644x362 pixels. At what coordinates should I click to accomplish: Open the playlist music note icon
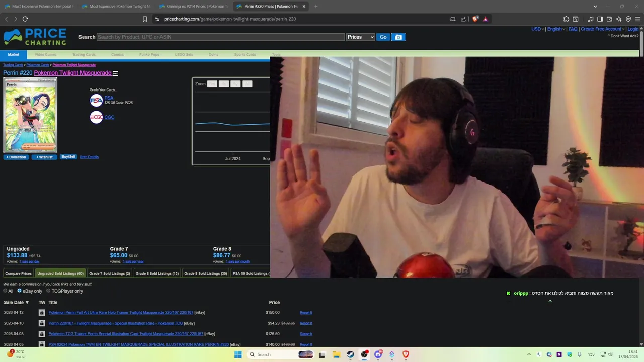coord(591,19)
